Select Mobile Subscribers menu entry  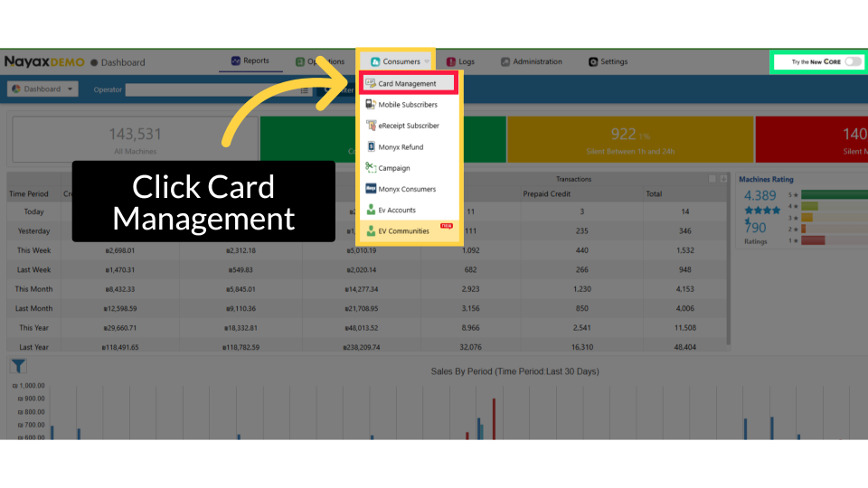(407, 105)
